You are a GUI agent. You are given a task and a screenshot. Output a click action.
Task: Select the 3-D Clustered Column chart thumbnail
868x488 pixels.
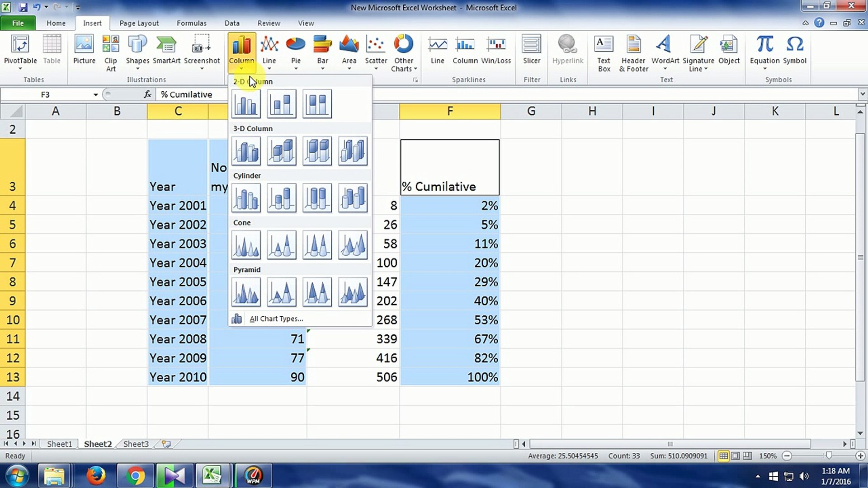246,151
